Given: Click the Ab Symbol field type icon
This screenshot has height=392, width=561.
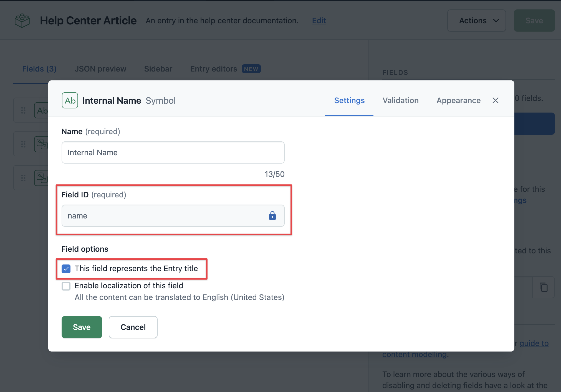Looking at the screenshot, I should pyautogui.click(x=70, y=100).
